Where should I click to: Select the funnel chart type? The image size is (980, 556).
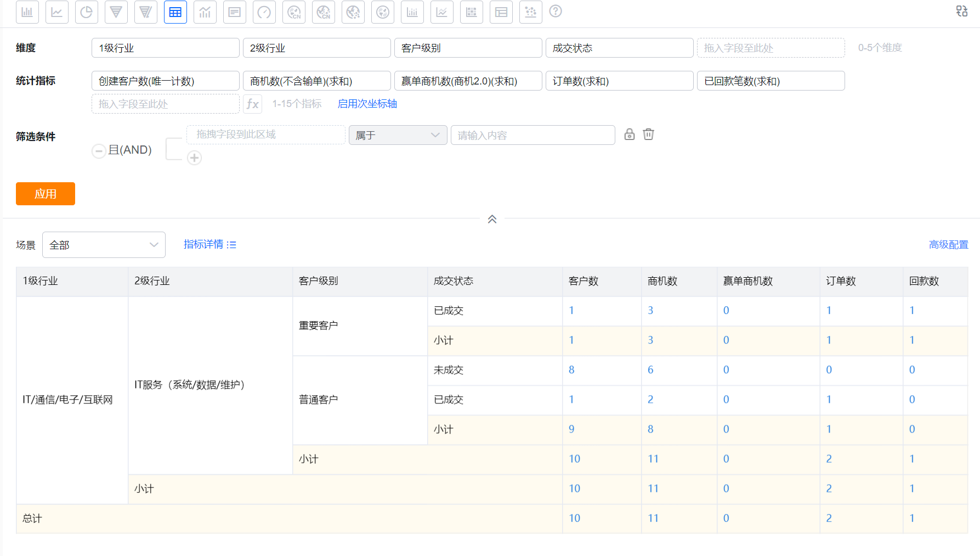(116, 12)
